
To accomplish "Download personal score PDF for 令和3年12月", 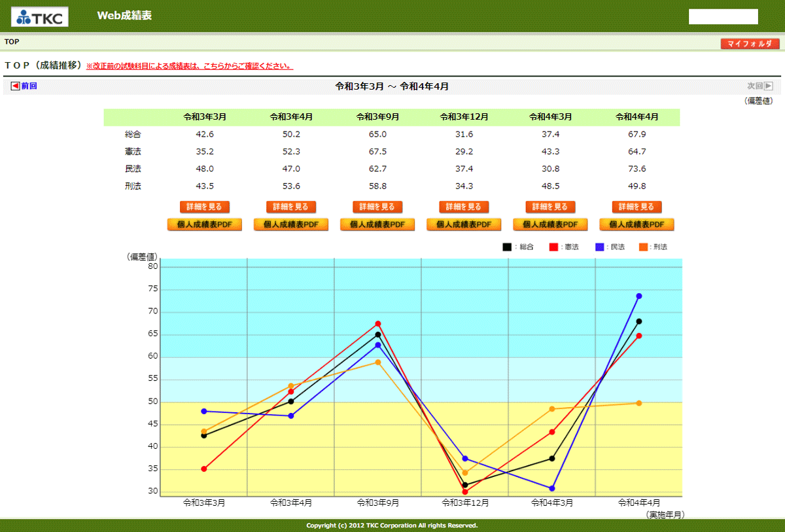I will click(x=464, y=224).
